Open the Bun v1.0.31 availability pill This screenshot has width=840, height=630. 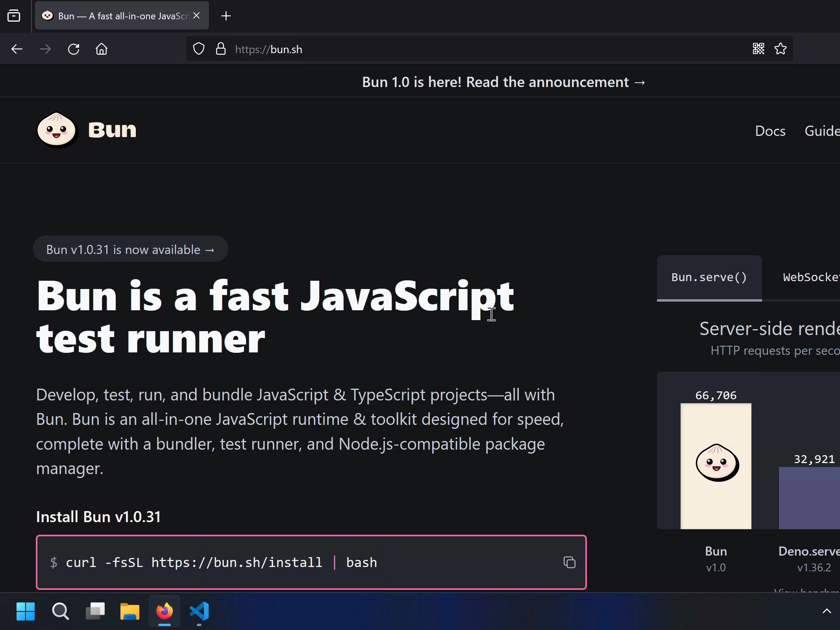(x=130, y=249)
